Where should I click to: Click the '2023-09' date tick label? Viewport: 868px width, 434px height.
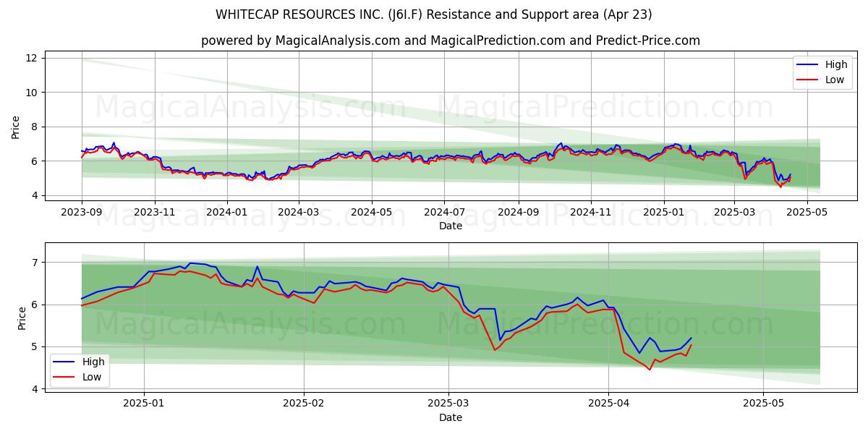coord(82,212)
